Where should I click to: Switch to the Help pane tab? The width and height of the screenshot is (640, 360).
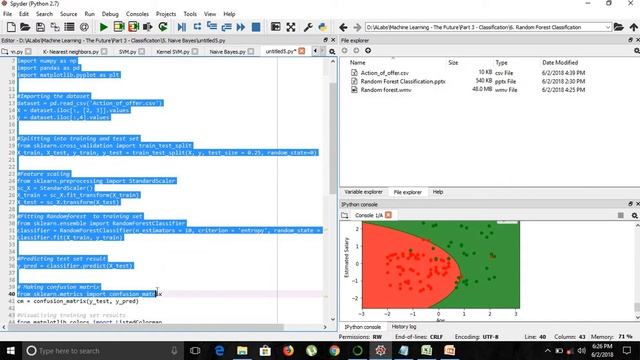[438, 192]
